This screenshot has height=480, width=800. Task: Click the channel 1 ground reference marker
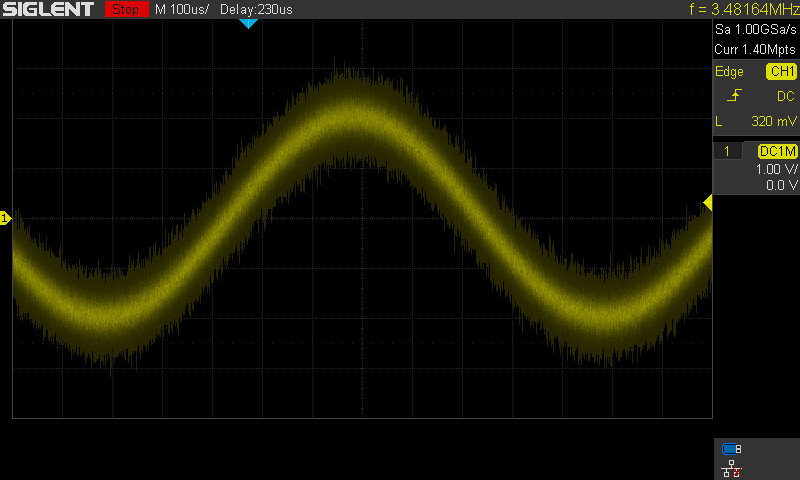tap(5, 218)
